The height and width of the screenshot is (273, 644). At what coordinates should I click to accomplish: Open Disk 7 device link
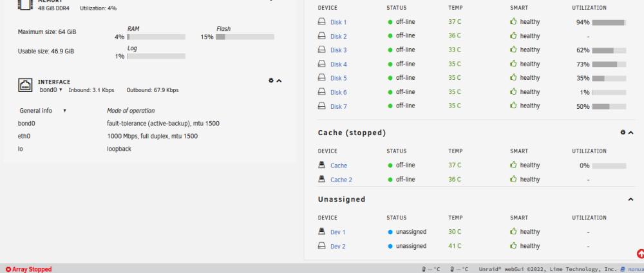(339, 106)
